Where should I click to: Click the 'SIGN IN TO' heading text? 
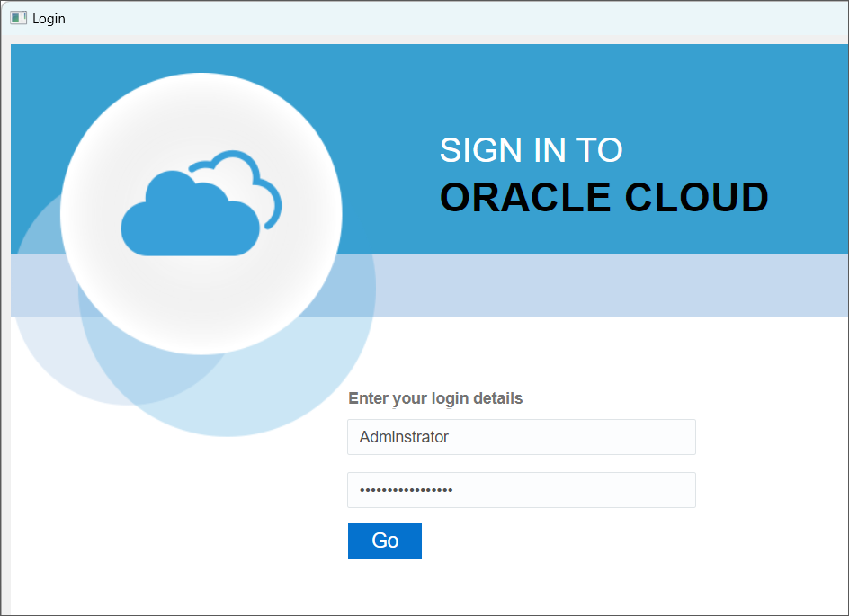(532, 150)
